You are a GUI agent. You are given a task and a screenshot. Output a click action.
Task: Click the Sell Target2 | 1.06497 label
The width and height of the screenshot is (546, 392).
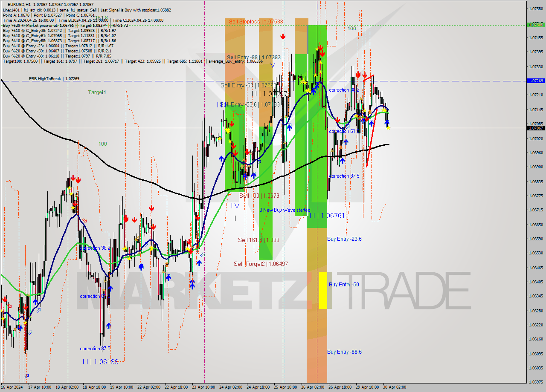point(261,264)
